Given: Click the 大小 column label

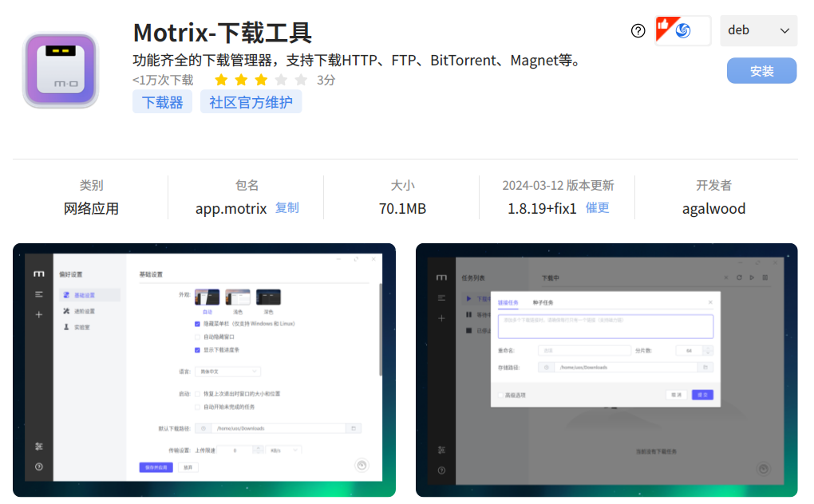Looking at the screenshot, I should [x=402, y=186].
